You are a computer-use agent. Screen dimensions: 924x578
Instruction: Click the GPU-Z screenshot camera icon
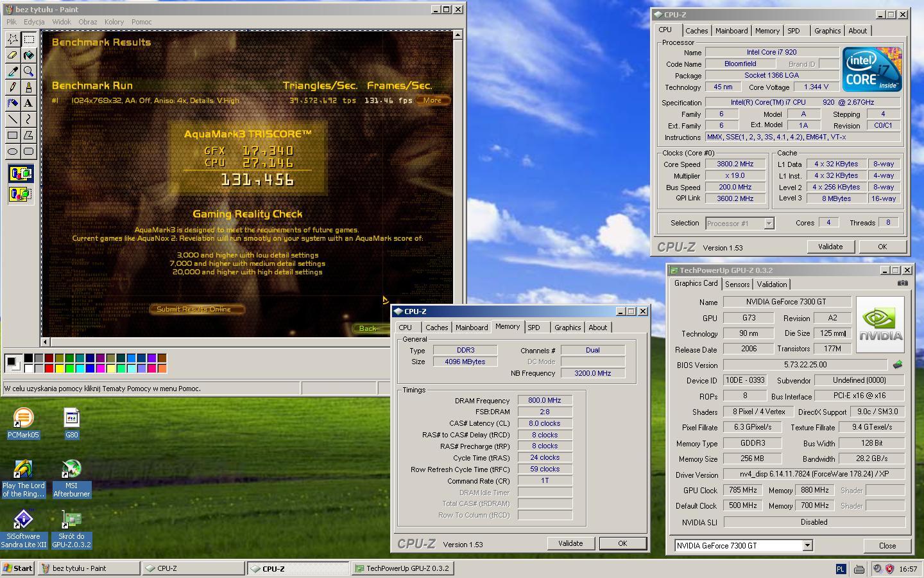pyautogui.click(x=902, y=283)
